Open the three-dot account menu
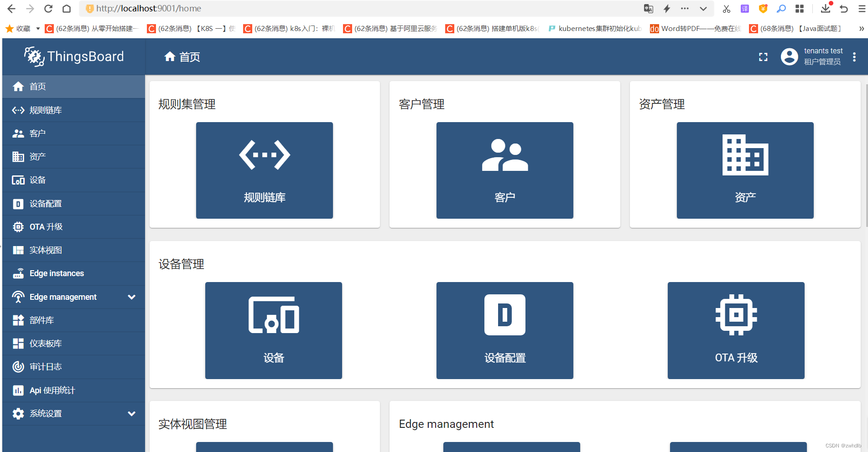The width and height of the screenshot is (868, 452). pos(855,56)
